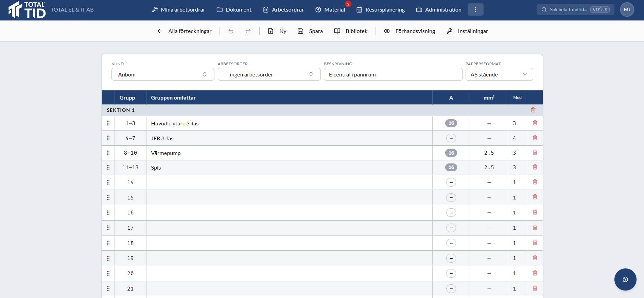
Task: Delete group 16 row
Action: point(535,212)
